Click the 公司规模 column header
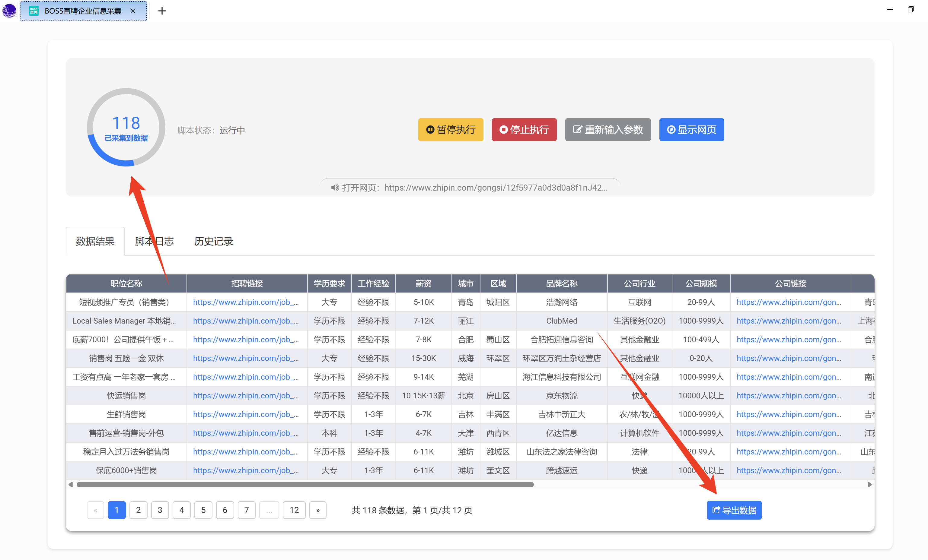928x560 pixels. (x=701, y=284)
